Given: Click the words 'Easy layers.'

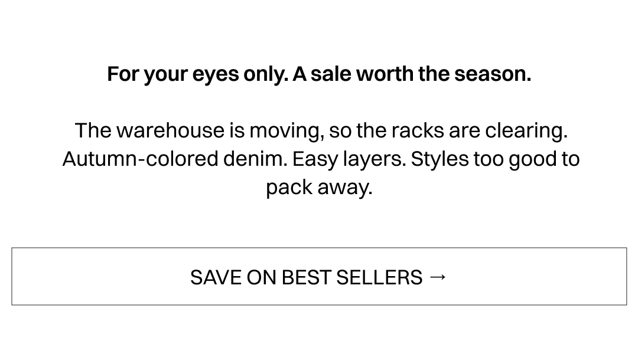Looking at the screenshot, I should click(x=349, y=159).
